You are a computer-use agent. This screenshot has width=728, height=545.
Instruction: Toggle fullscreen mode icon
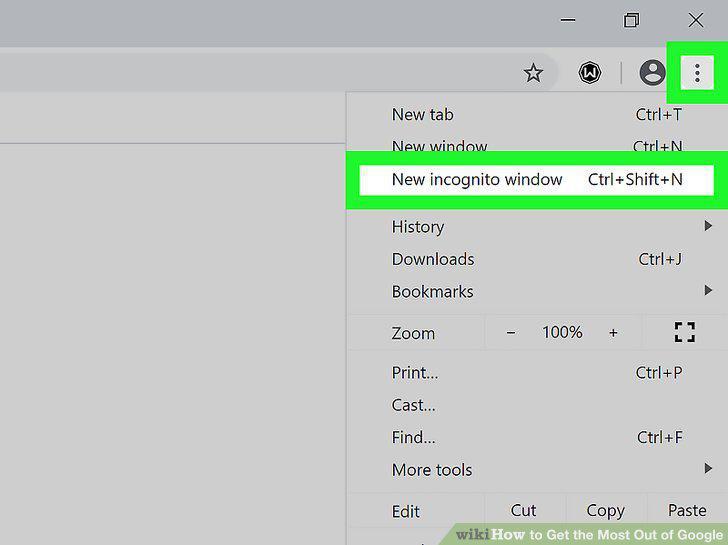click(x=685, y=332)
